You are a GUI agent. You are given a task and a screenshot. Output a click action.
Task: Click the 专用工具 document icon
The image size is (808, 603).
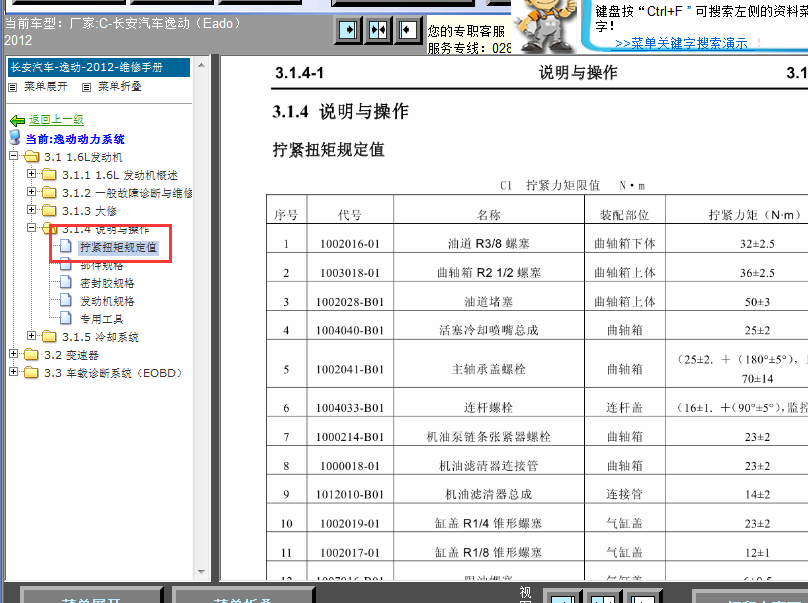point(65,318)
